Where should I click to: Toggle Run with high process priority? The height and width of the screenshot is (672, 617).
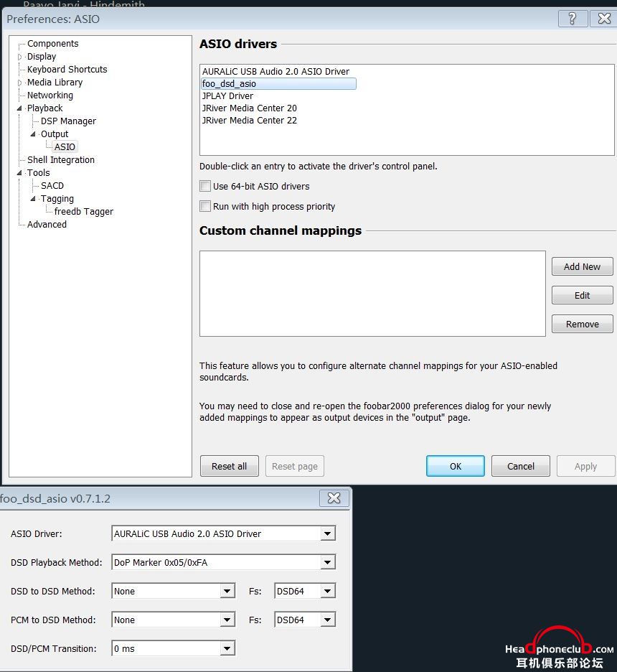tap(205, 206)
